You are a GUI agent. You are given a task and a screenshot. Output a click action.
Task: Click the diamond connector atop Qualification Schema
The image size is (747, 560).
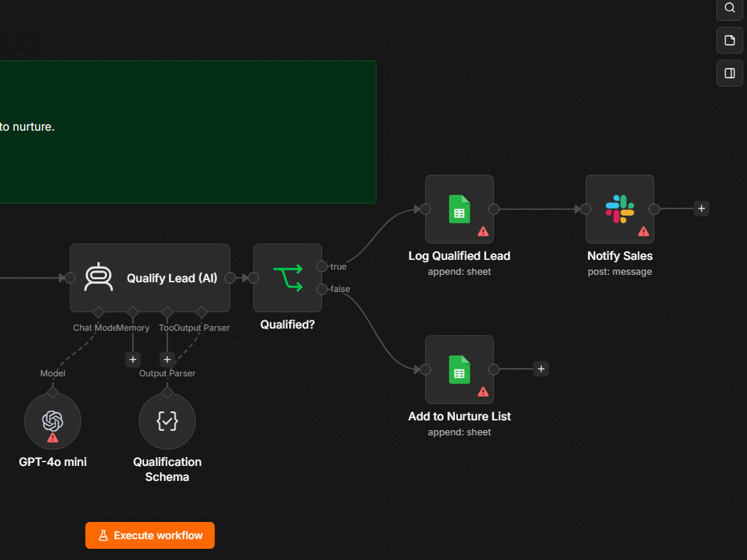click(x=167, y=393)
